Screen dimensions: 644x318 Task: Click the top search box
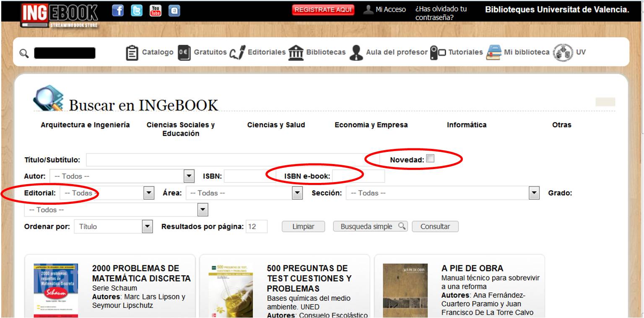(65, 53)
